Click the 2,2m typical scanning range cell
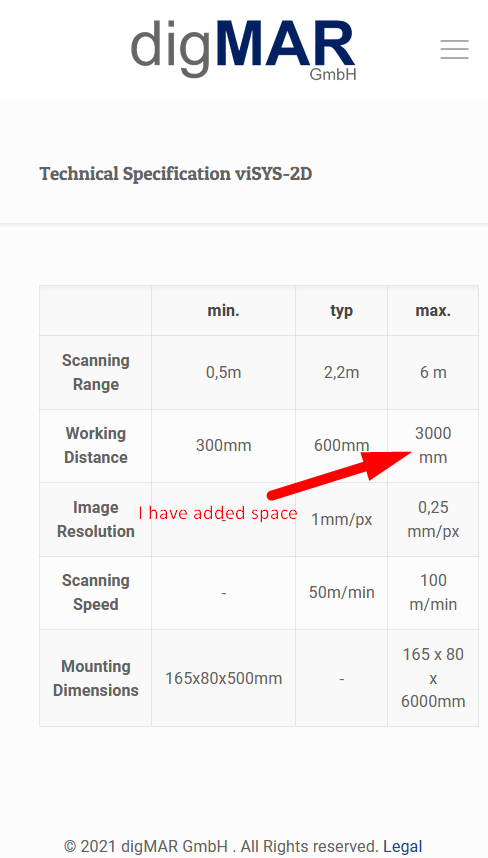This screenshot has width=488, height=858. [341, 373]
